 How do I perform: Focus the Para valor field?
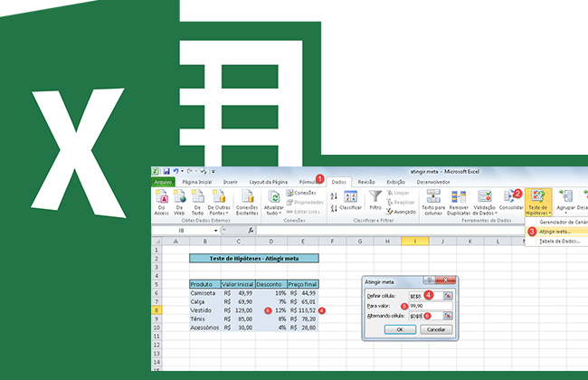click(431, 306)
